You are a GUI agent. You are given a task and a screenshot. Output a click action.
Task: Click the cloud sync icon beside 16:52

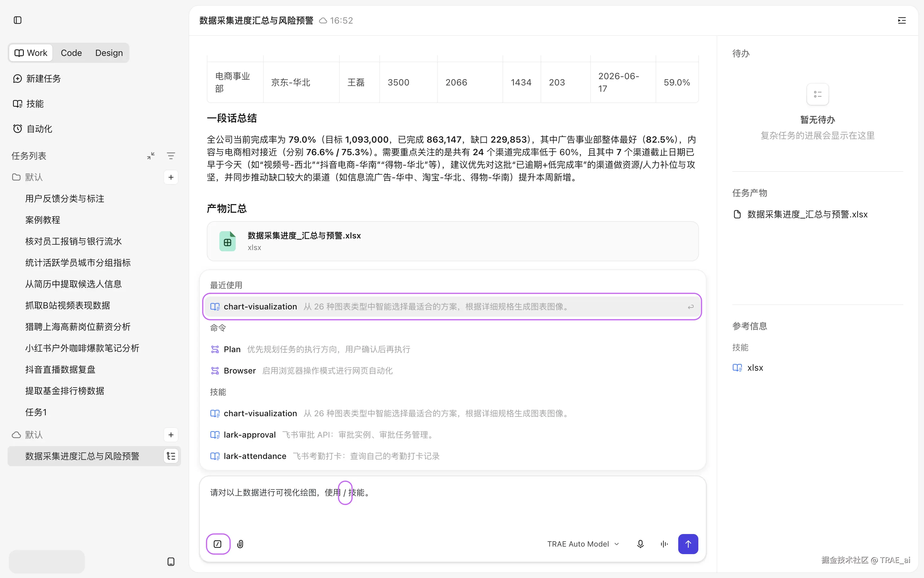pos(323,21)
